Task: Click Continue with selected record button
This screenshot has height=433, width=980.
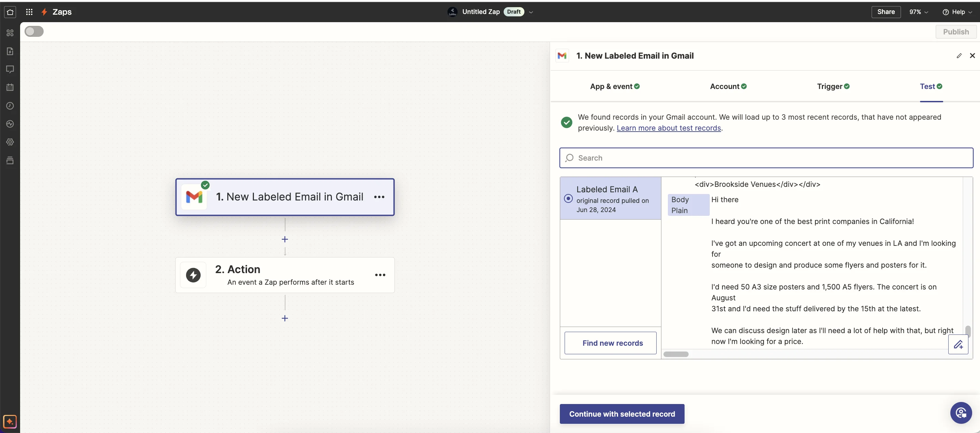Action: 622,414
